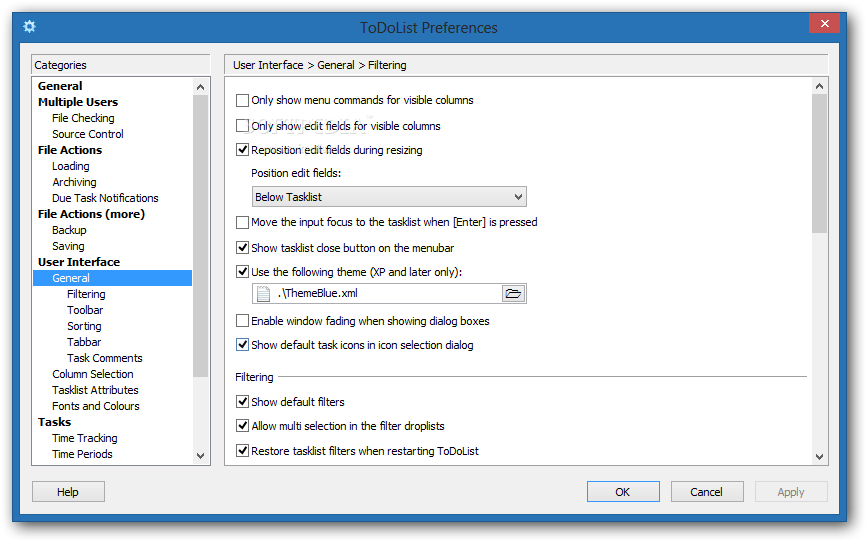
Task: Uncheck 'Show default filters'
Action: coord(242,402)
